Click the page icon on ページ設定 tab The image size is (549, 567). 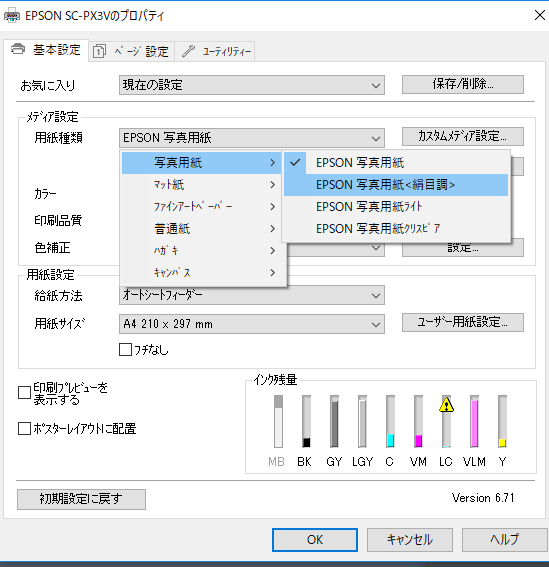(99, 51)
